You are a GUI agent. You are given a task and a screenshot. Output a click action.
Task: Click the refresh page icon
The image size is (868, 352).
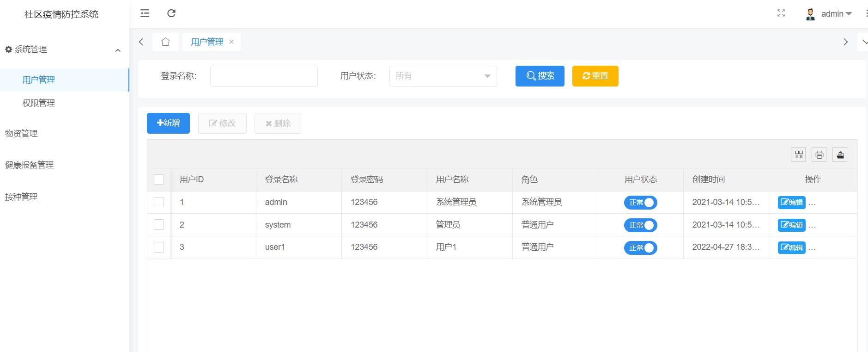pos(171,13)
